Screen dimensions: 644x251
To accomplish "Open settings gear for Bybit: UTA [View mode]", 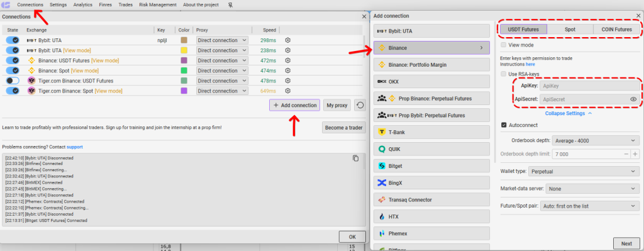I will tap(288, 50).
